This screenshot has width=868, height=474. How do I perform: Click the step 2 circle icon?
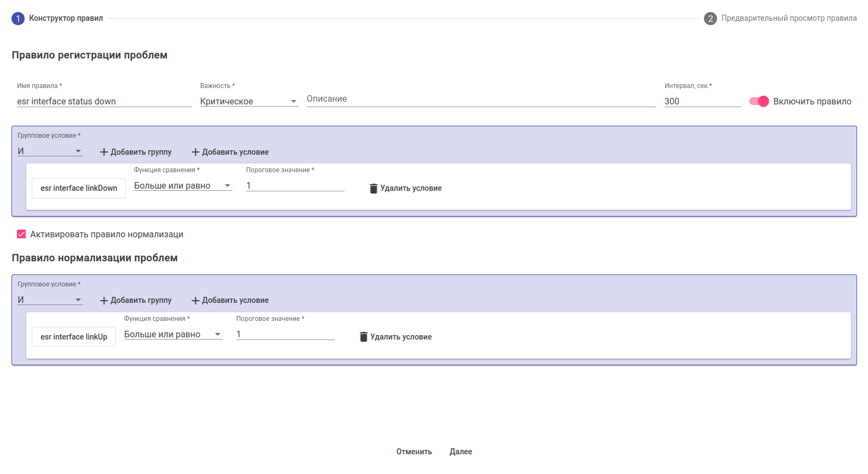(x=710, y=19)
